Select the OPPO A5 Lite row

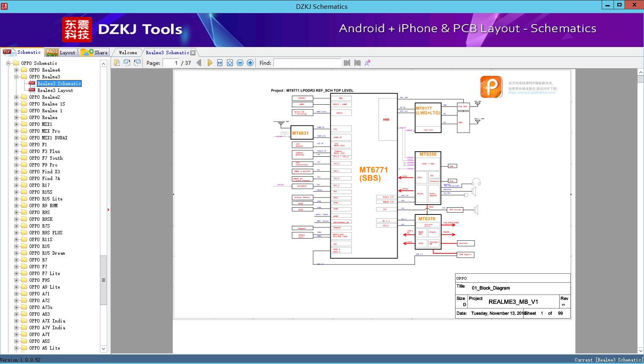coord(44,348)
